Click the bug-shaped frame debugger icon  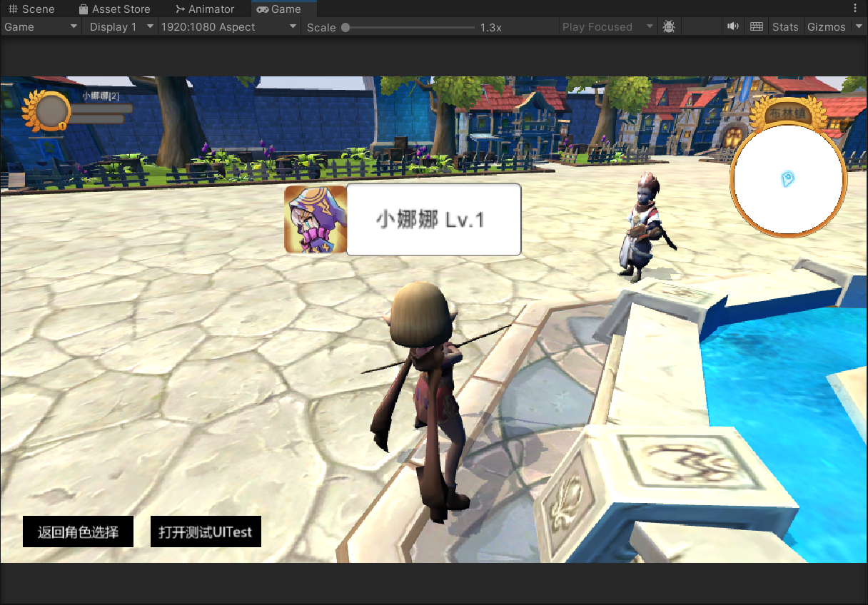669,27
